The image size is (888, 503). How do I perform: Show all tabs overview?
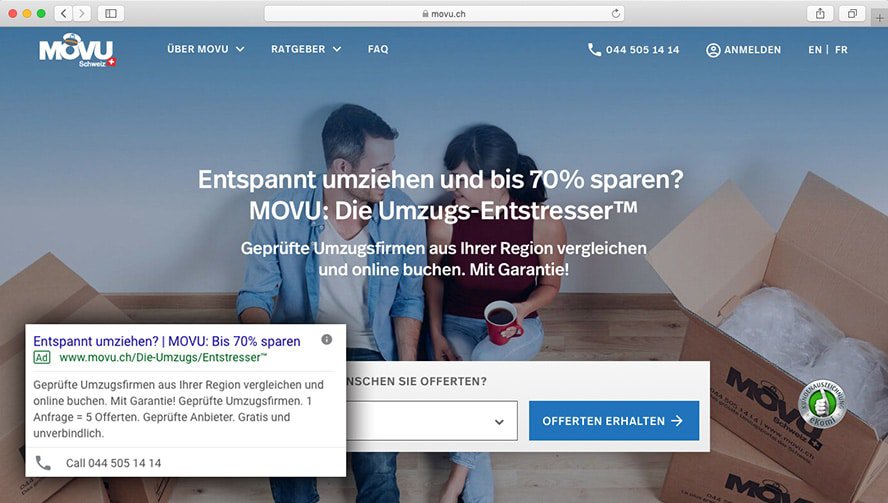(852, 14)
